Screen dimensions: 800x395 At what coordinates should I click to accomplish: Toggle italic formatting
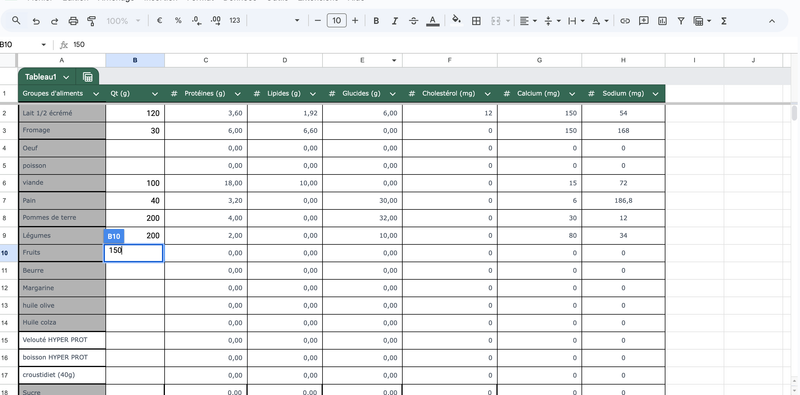coord(394,21)
